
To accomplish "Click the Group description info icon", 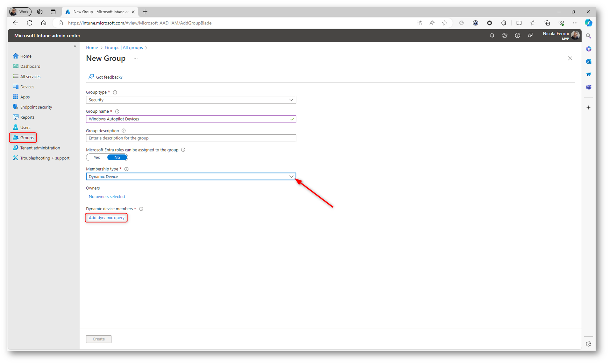I will (x=124, y=131).
